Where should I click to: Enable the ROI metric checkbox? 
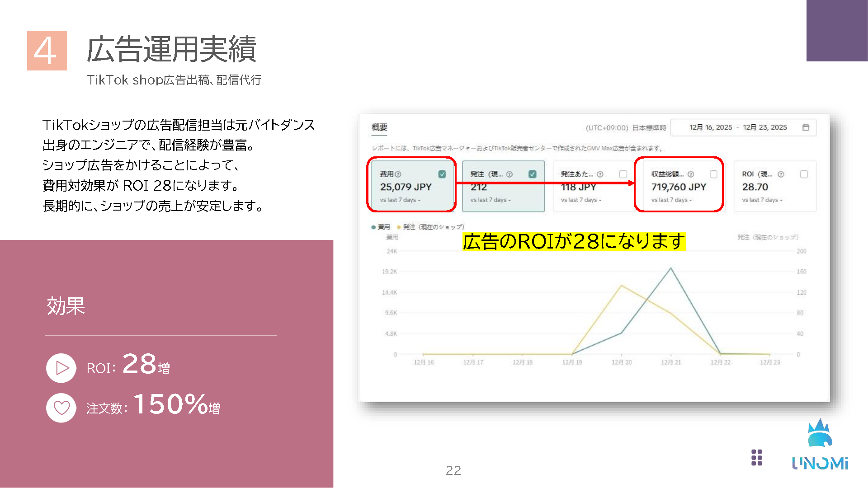(803, 173)
